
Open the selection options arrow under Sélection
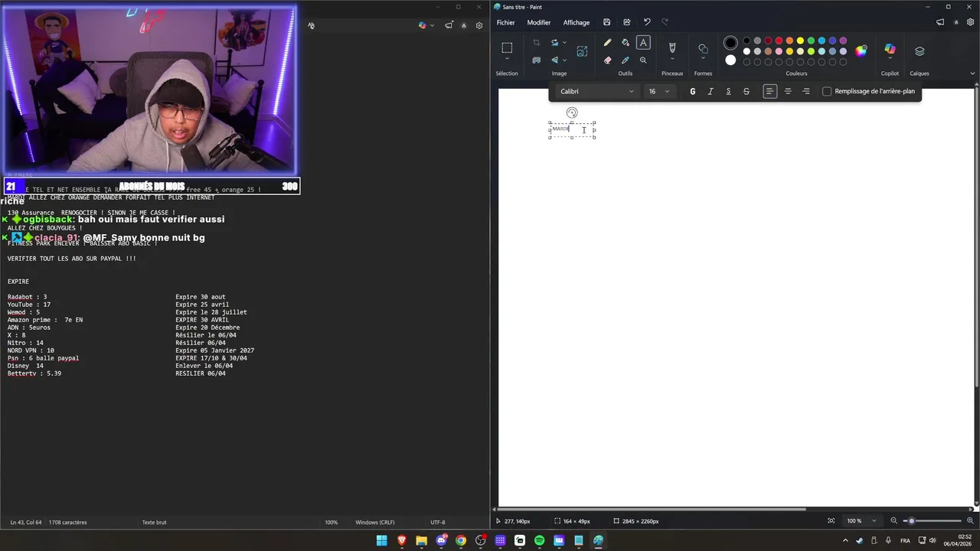(507, 59)
